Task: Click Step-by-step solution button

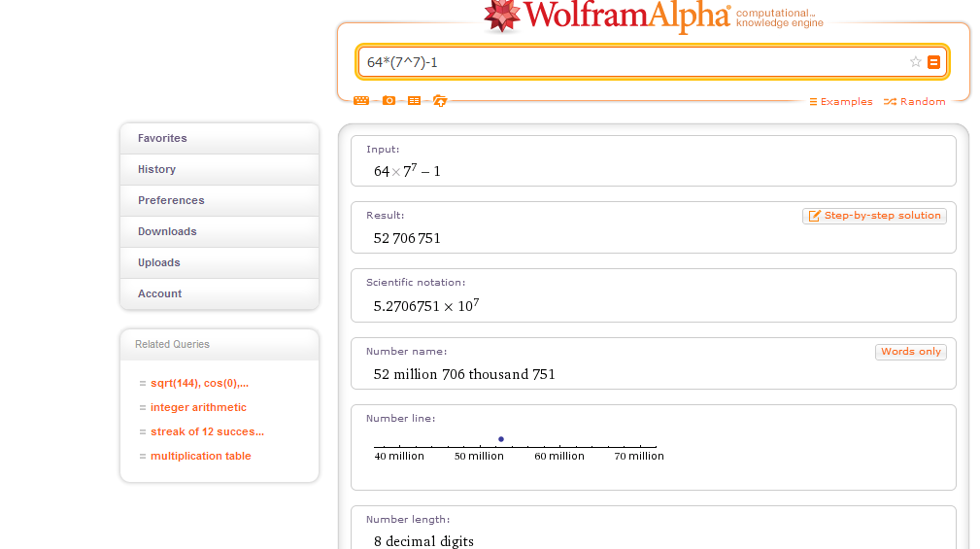Action: click(874, 216)
